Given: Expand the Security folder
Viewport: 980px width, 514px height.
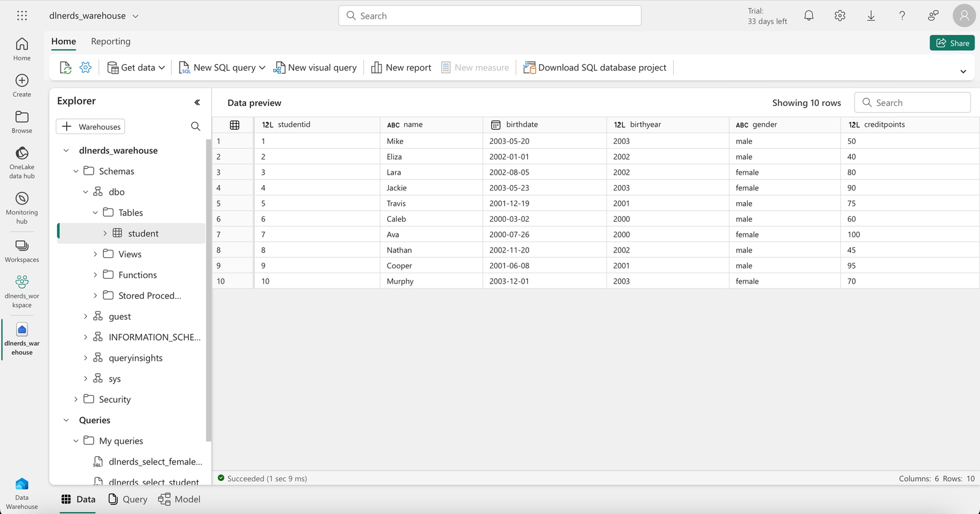Looking at the screenshot, I should click(x=76, y=399).
